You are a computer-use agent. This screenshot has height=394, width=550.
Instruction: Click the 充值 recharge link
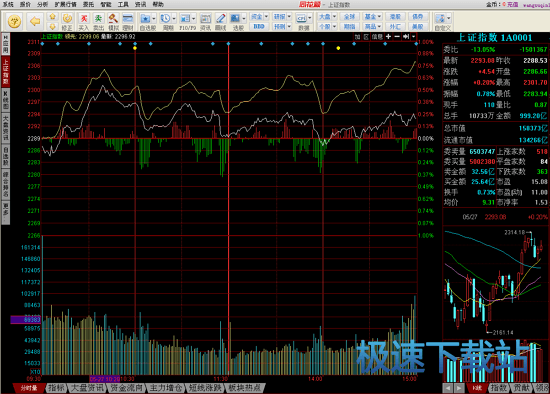tap(512, 4)
